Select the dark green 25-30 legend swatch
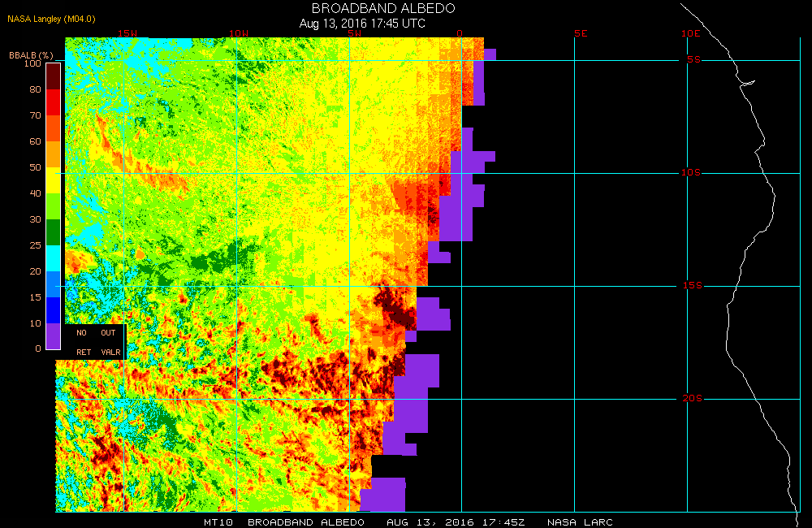This screenshot has width=812, height=528. [x=54, y=232]
